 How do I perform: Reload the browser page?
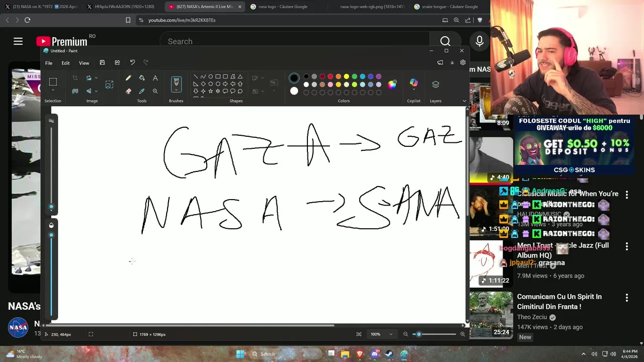pos(27,20)
